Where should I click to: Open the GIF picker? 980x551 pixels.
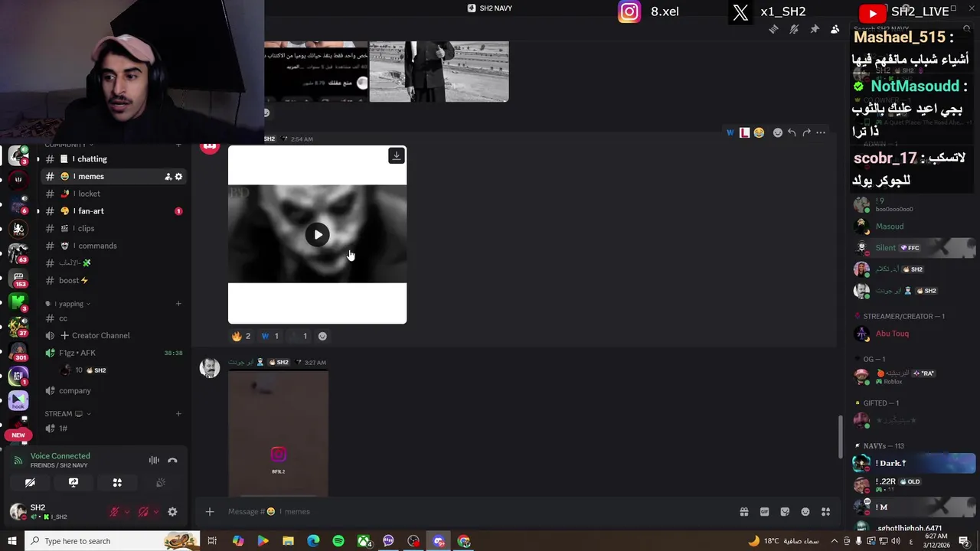pyautogui.click(x=764, y=512)
